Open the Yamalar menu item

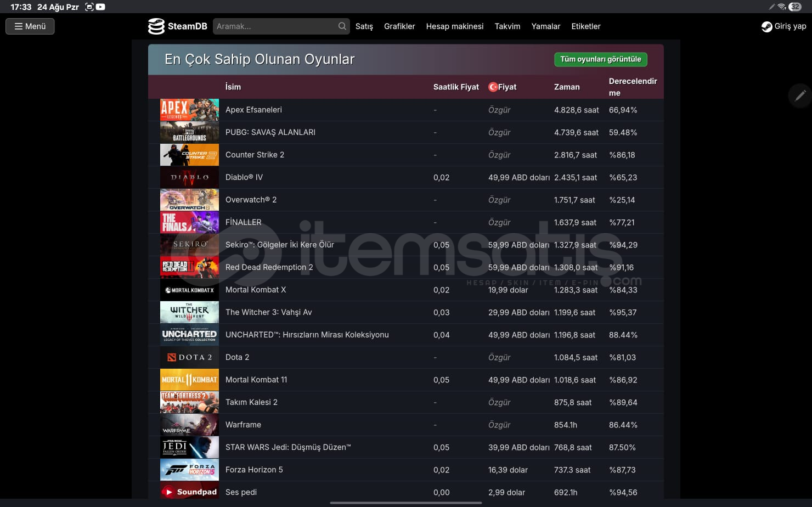546,26
